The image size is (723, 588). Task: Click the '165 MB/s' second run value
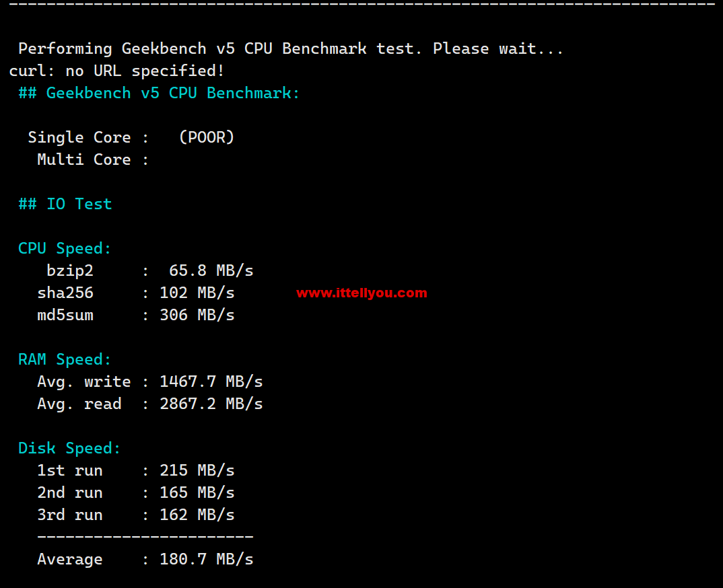[197, 493]
